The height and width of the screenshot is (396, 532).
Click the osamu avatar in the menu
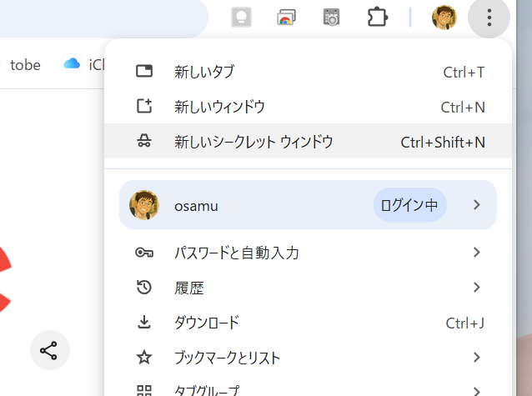pyautogui.click(x=144, y=205)
